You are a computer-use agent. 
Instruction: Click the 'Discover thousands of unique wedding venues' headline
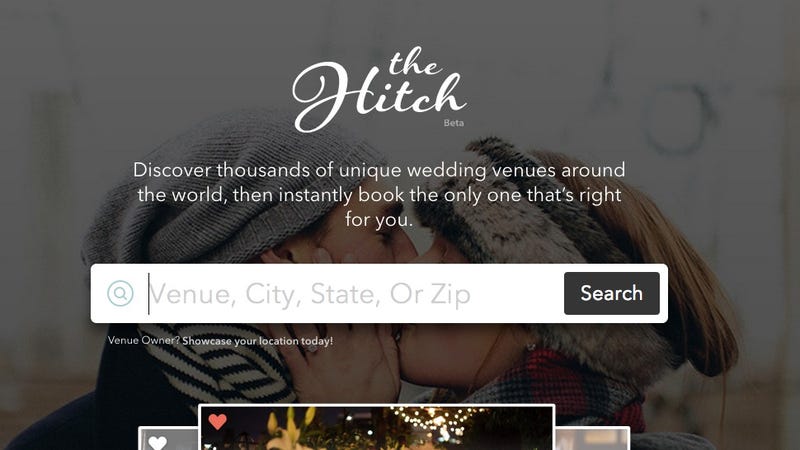click(x=379, y=170)
